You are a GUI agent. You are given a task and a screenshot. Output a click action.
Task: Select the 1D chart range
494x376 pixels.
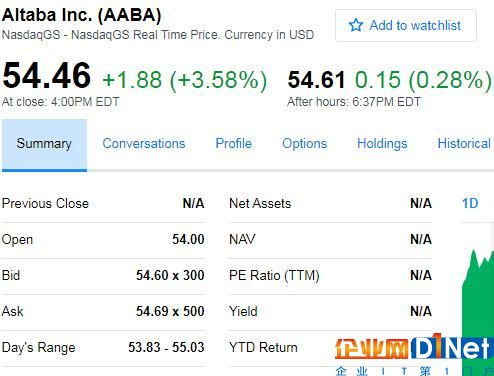(x=470, y=203)
